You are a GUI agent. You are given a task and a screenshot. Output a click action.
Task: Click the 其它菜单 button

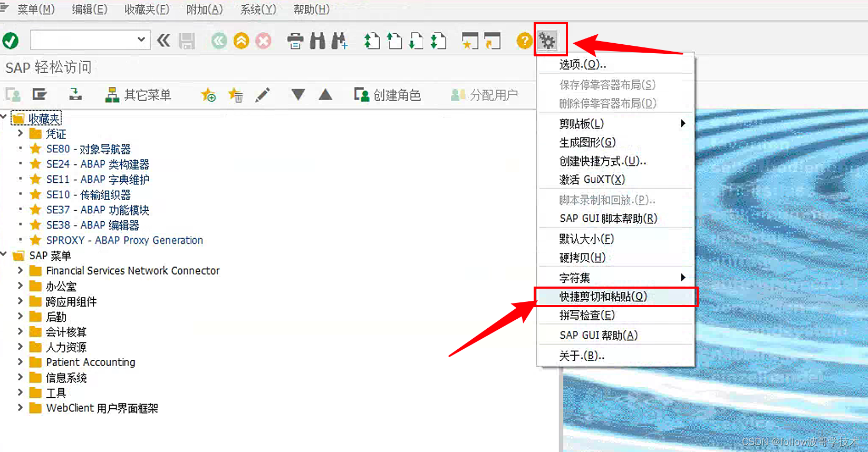click(138, 95)
